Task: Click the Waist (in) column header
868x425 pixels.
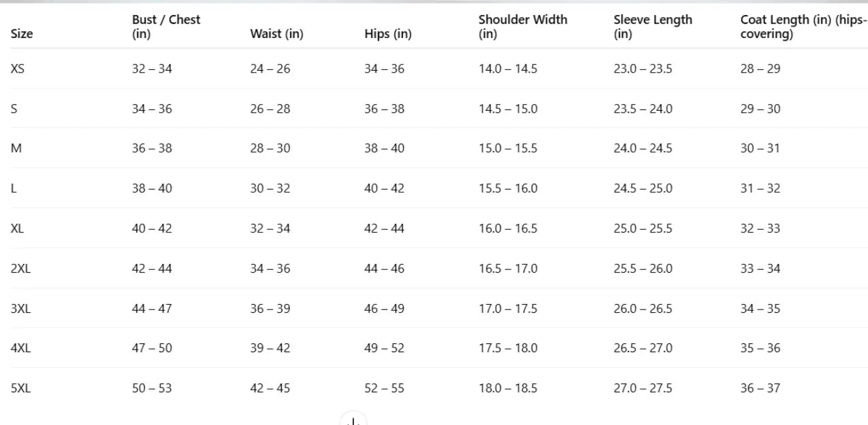Action: tap(276, 34)
